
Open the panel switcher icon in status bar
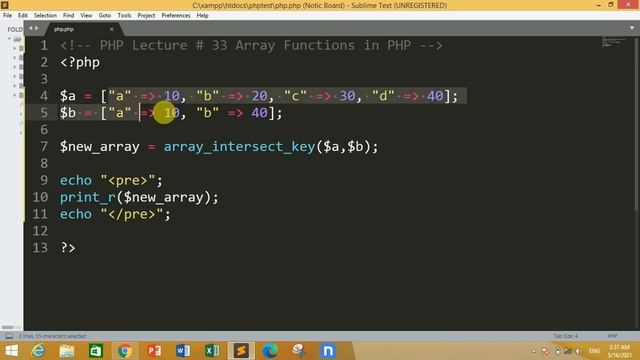tap(9, 336)
